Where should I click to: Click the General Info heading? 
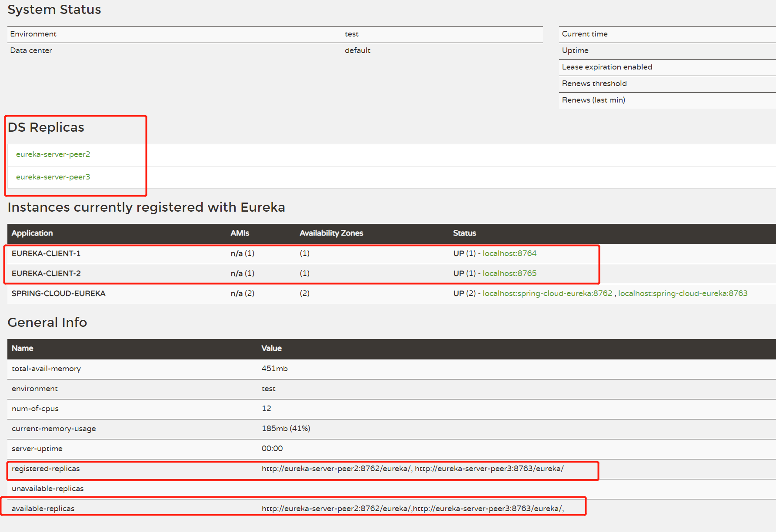tap(47, 323)
